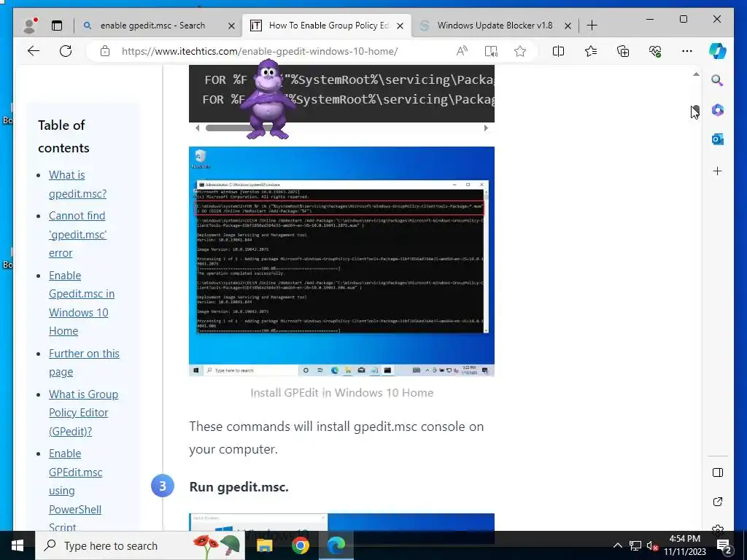Screen dimensions: 747x560
Task: Switch to How To Enable Group Policy tab
Action: [328, 26]
